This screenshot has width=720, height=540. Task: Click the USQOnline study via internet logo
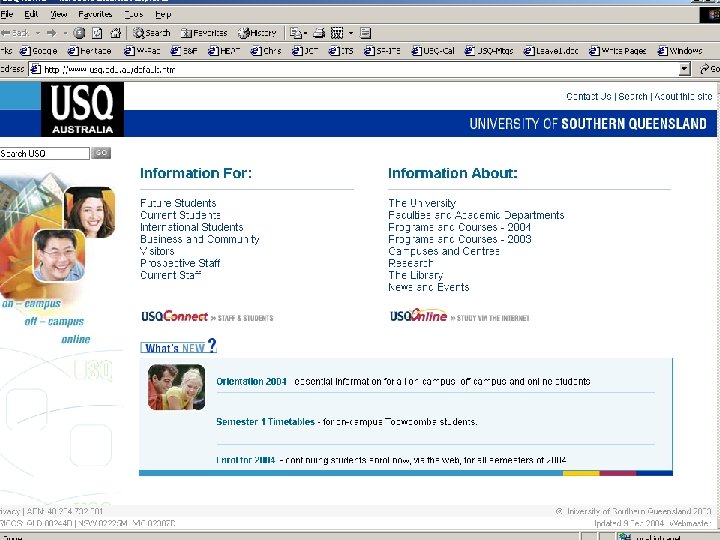coord(460,316)
